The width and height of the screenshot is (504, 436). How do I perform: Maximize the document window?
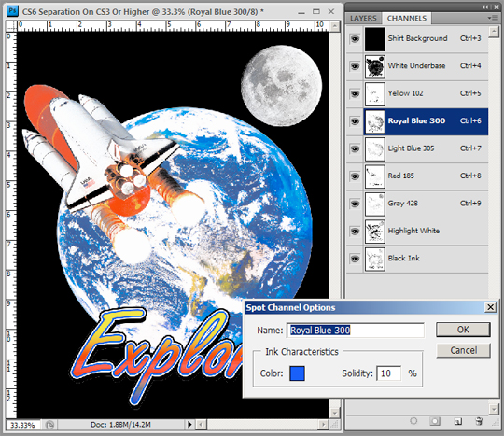click(316, 11)
